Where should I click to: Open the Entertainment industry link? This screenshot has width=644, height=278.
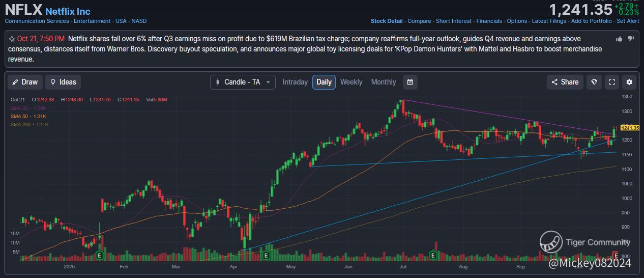click(x=92, y=21)
